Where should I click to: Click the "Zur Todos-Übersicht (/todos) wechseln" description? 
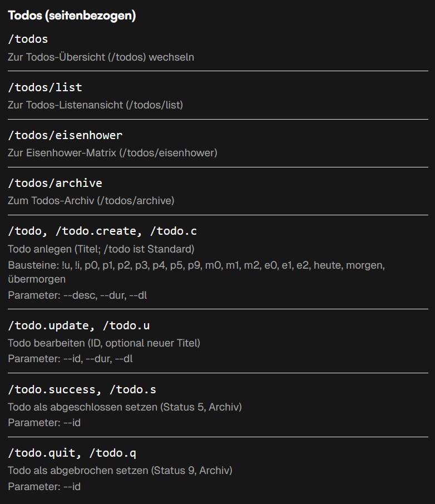tap(101, 57)
